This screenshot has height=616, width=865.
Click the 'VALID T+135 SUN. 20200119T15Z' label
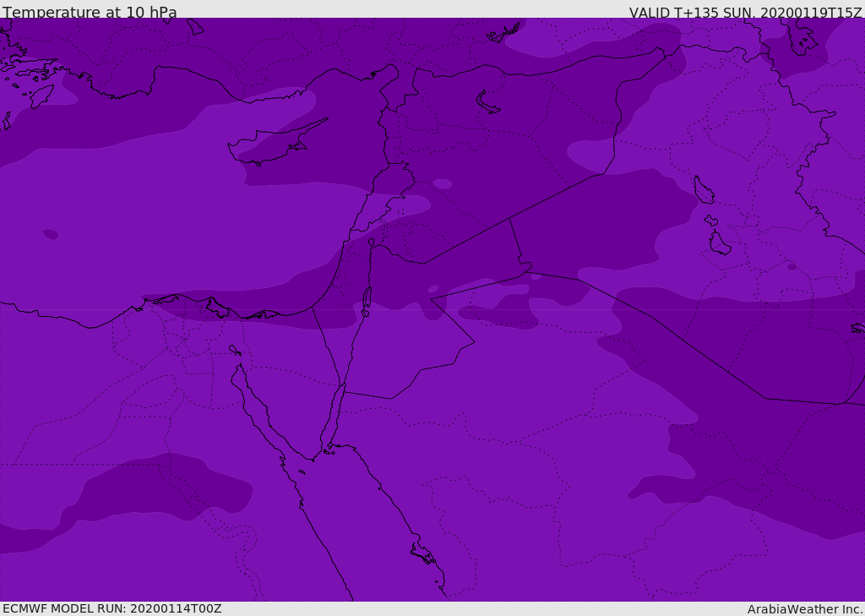pos(745,13)
